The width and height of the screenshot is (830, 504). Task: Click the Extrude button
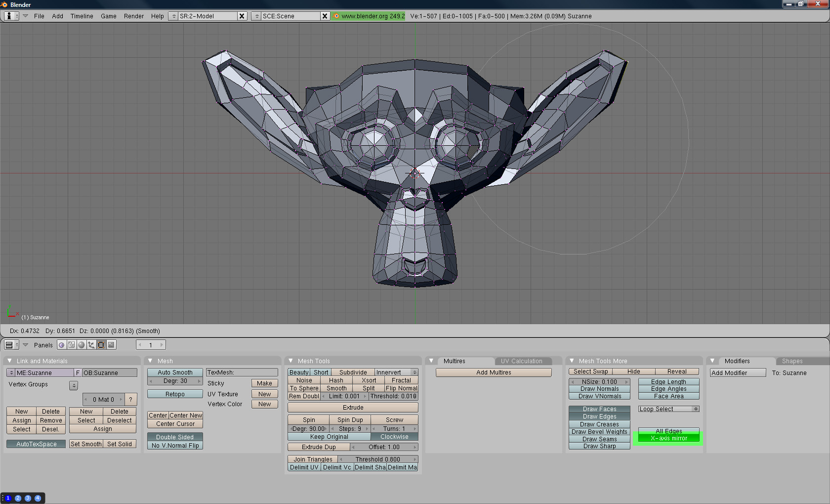pos(353,408)
